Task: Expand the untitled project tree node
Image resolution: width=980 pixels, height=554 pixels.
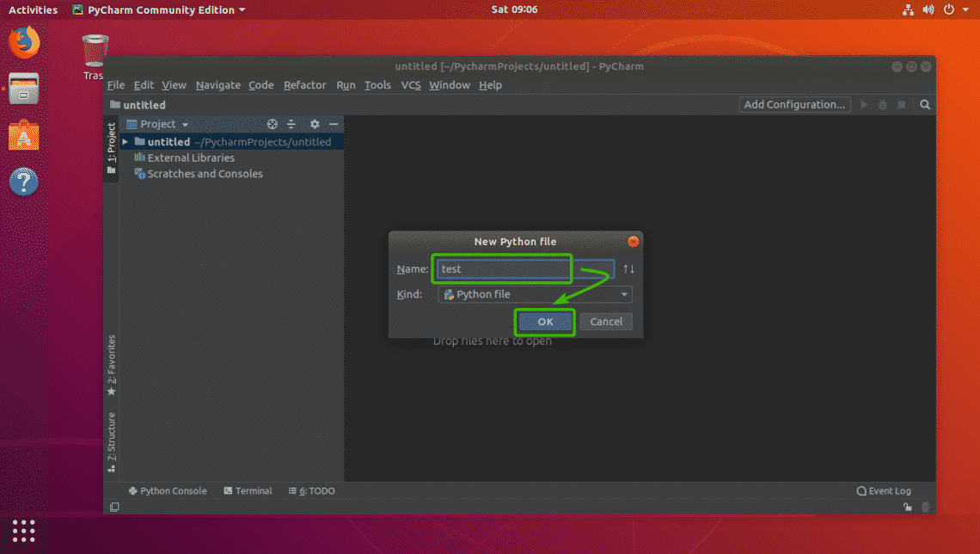Action: [x=126, y=142]
